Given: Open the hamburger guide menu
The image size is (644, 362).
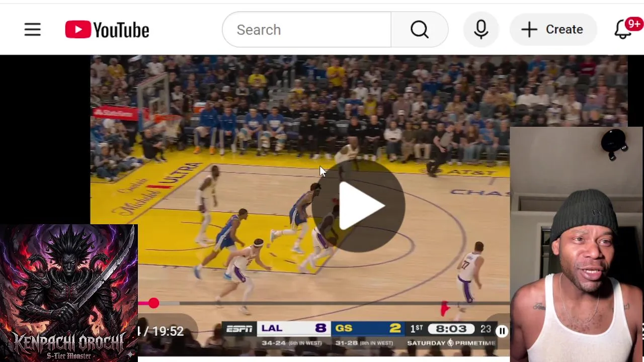Looking at the screenshot, I should (x=32, y=30).
